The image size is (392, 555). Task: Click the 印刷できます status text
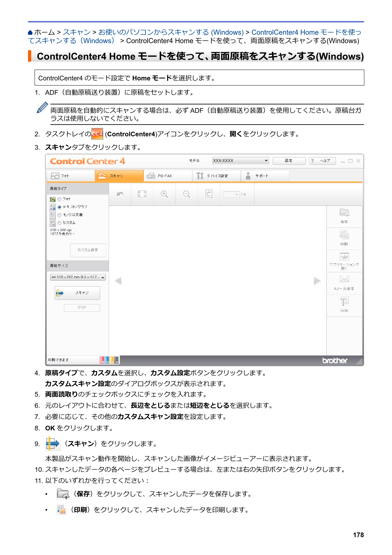(58, 360)
